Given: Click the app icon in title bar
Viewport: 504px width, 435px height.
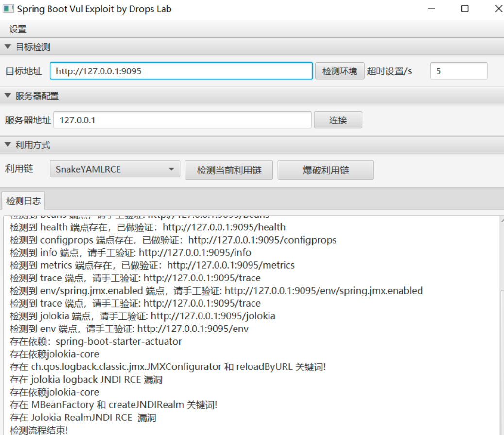Looking at the screenshot, I should click(x=8, y=9).
